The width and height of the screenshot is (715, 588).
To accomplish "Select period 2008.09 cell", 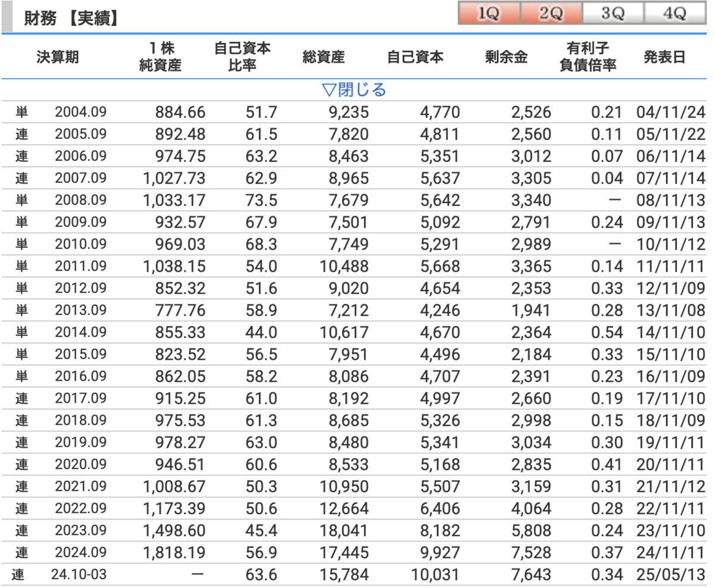I will coord(80,200).
